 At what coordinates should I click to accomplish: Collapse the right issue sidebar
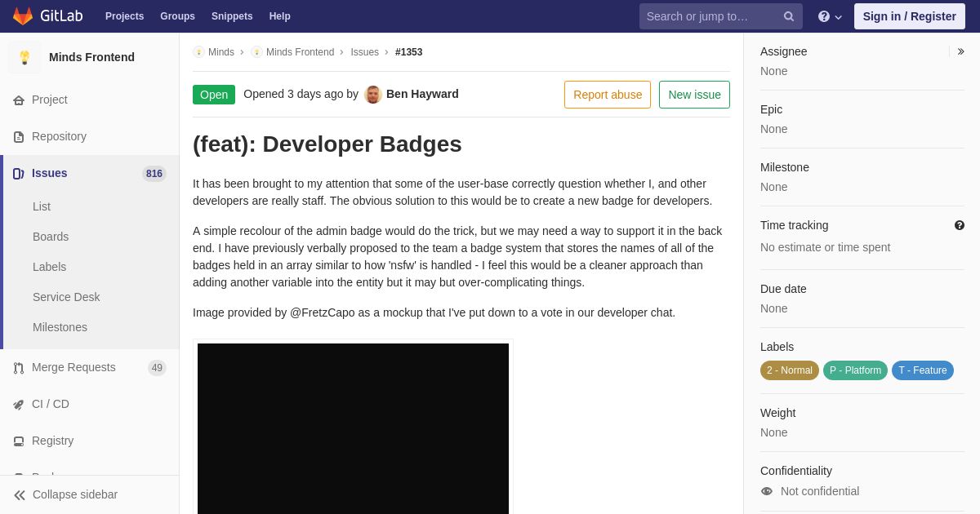click(x=960, y=51)
